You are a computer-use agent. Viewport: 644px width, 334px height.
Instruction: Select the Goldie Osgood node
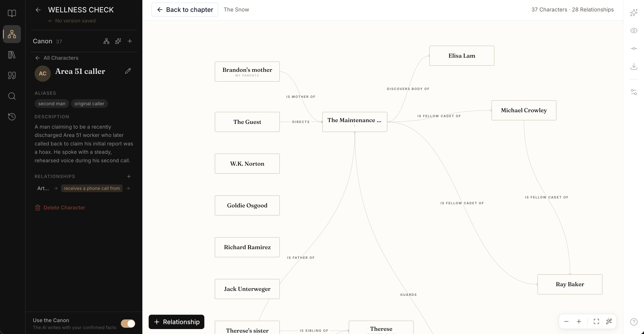tap(247, 205)
